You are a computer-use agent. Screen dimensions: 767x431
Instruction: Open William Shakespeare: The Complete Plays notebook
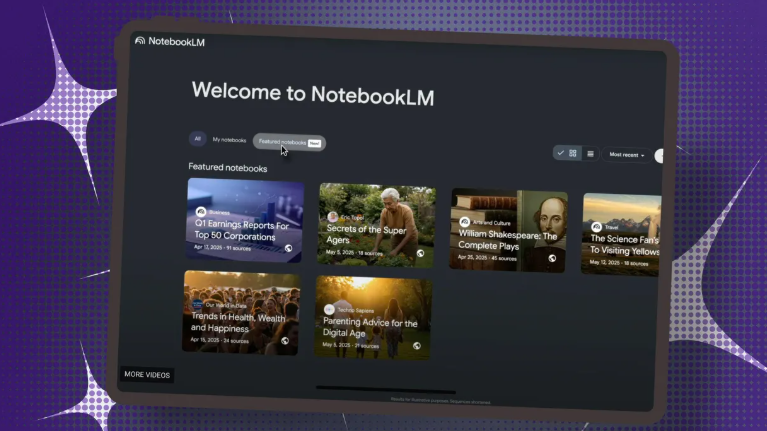pyautogui.click(x=508, y=230)
